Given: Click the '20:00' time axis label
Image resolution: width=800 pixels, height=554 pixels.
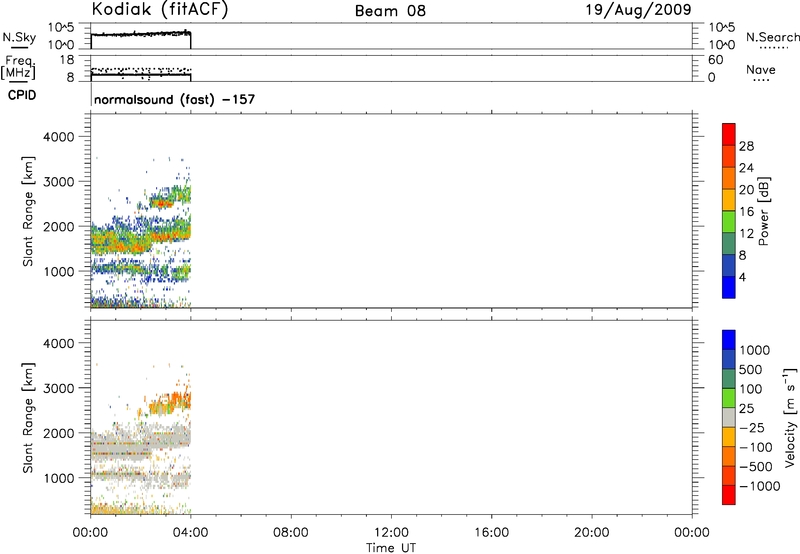Looking at the screenshot, I should (592, 533).
